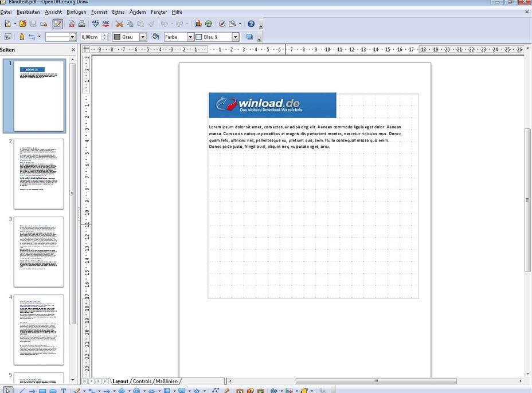Open the Hilfe menu
The height and width of the screenshot is (393, 532).
click(177, 12)
